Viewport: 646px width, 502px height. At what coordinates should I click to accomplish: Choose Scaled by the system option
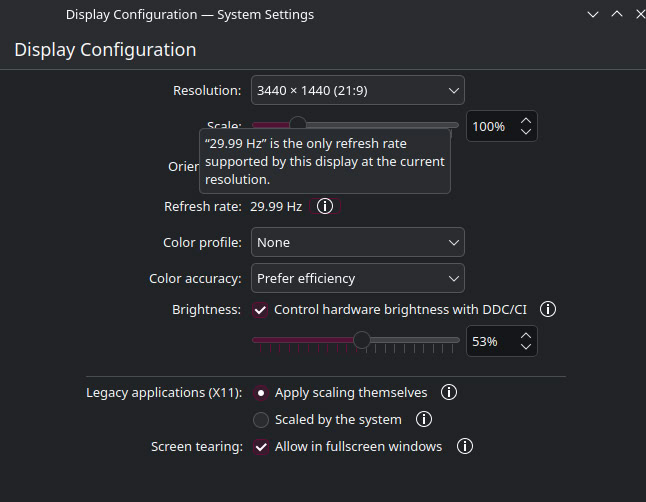point(261,420)
